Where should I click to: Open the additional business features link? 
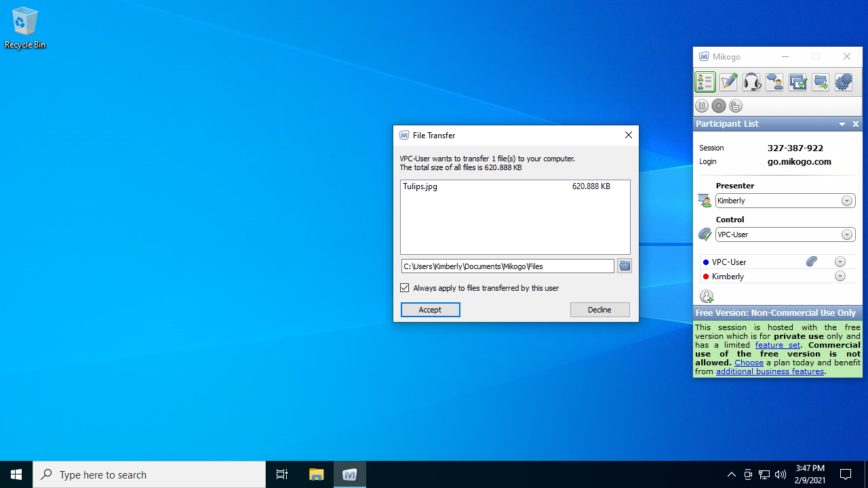pos(770,371)
